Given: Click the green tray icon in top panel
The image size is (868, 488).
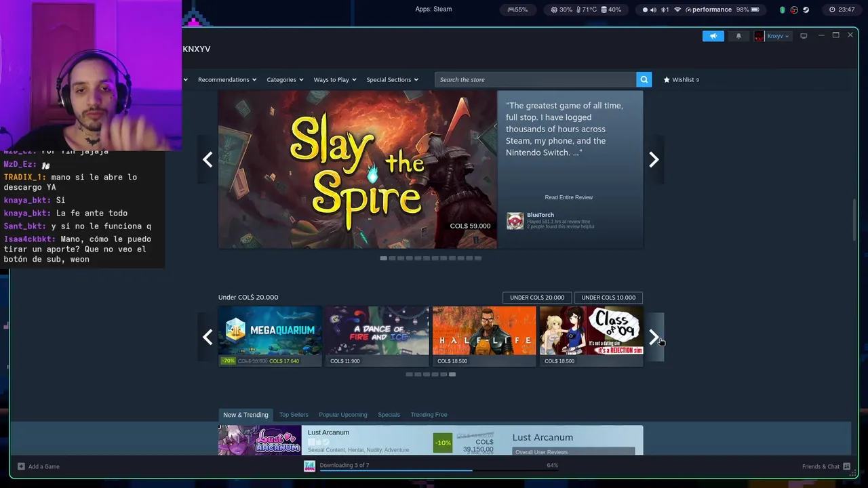Looking at the screenshot, I should point(783,9).
